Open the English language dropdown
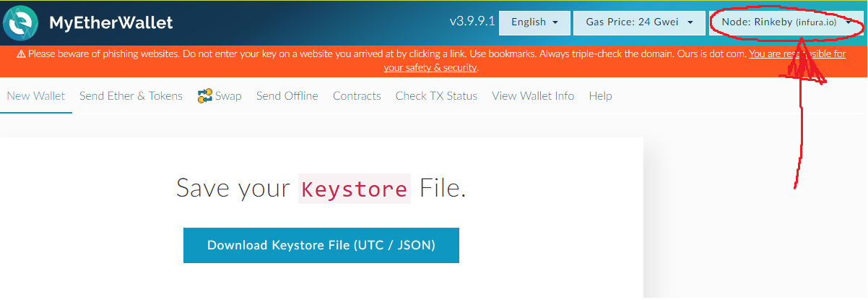 pyautogui.click(x=534, y=22)
